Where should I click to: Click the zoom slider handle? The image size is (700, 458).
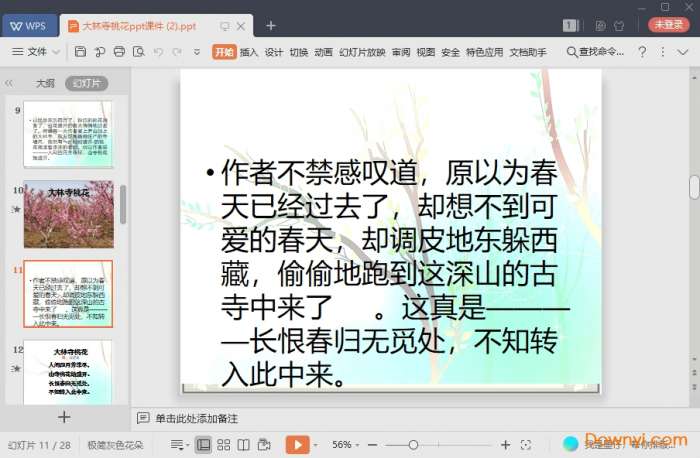coord(413,445)
